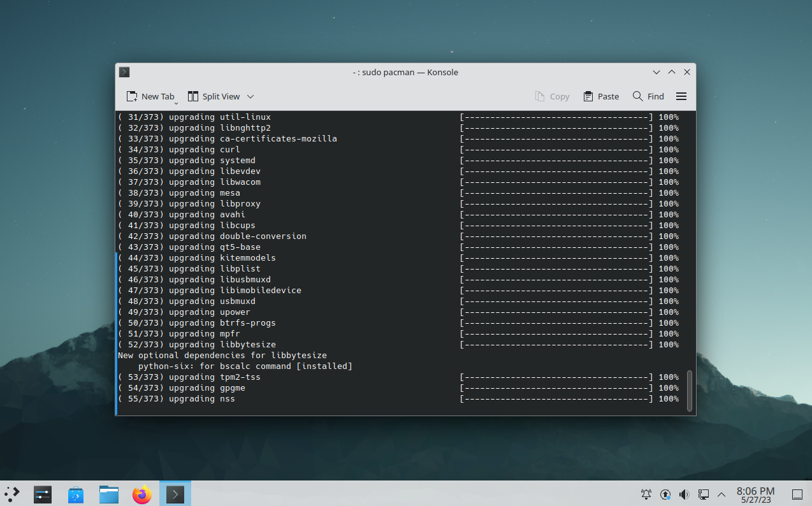Open Discover software center from taskbar

[76, 494]
